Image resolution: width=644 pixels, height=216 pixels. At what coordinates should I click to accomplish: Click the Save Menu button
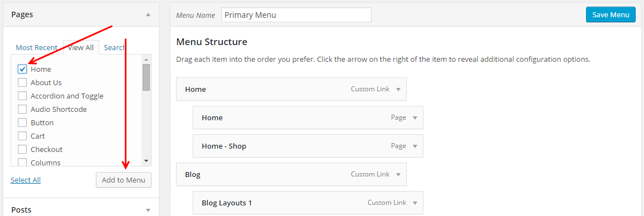pyautogui.click(x=611, y=15)
